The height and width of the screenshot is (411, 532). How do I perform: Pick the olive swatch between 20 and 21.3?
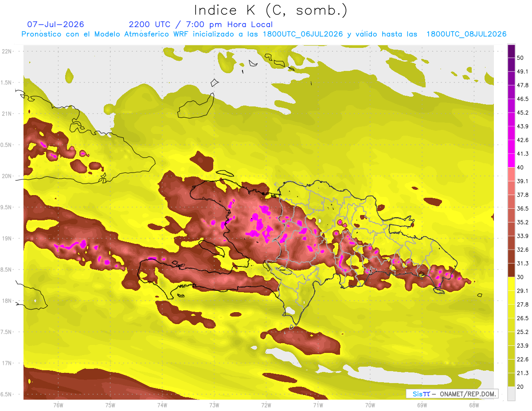[511, 380]
